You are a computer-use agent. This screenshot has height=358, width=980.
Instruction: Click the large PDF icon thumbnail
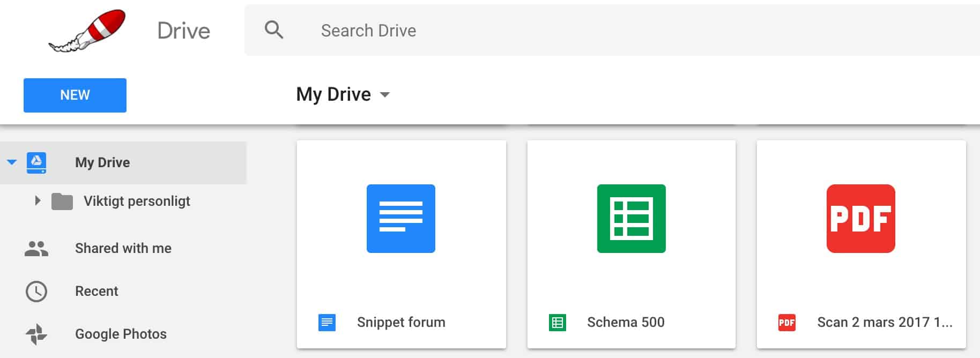point(861,219)
